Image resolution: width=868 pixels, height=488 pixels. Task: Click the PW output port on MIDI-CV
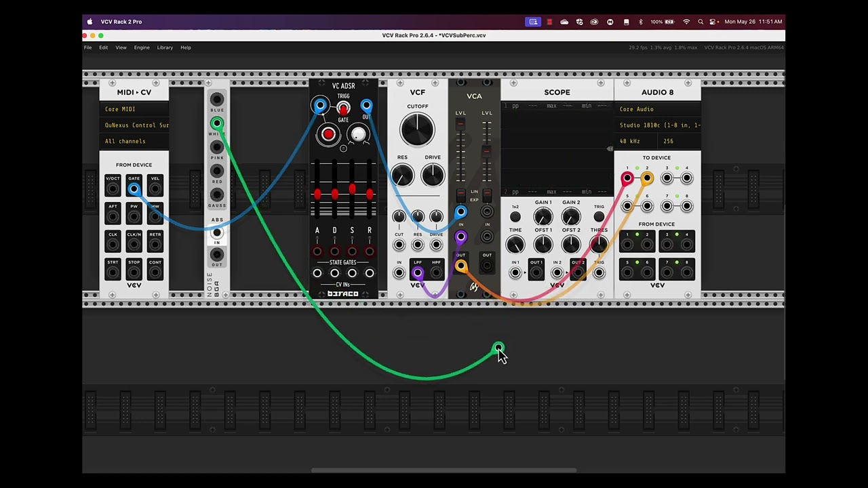pyautogui.click(x=134, y=216)
